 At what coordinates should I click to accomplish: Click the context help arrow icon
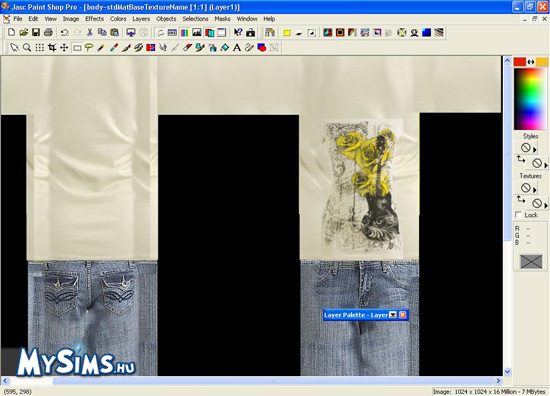[x=238, y=33]
